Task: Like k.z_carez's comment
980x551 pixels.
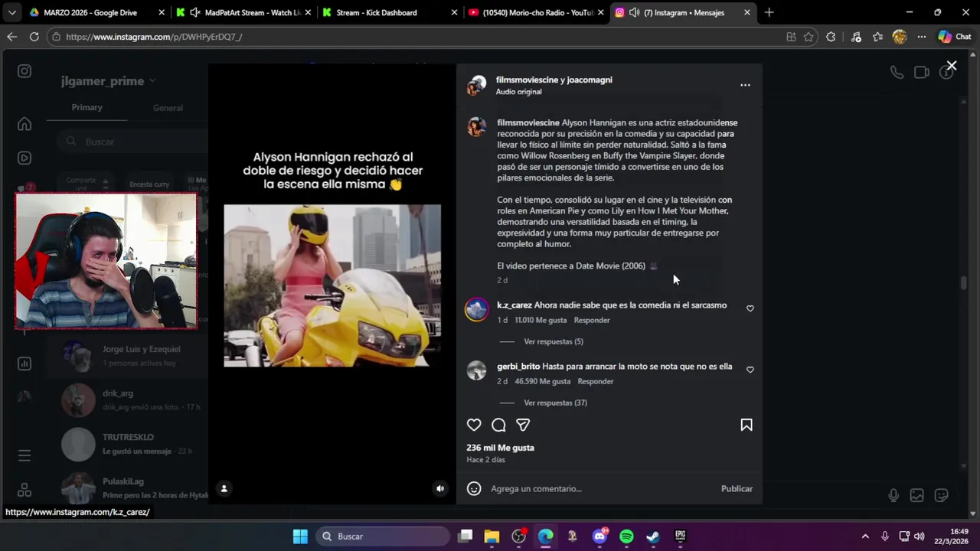Action: [x=750, y=308]
